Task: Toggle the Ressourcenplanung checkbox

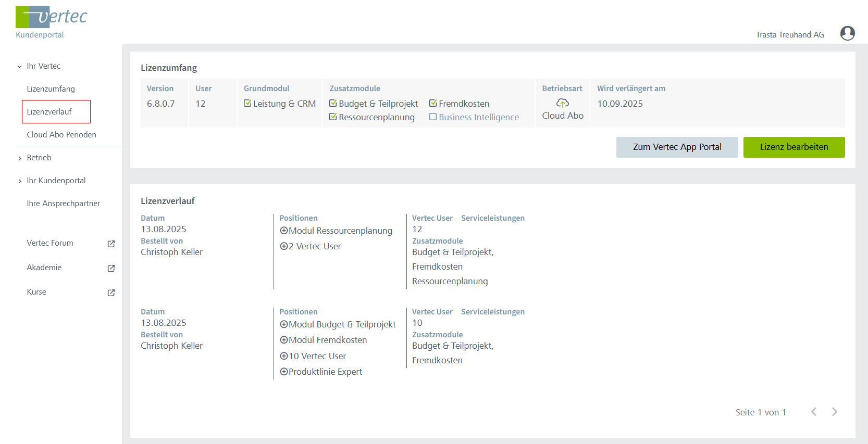Action: tap(333, 117)
